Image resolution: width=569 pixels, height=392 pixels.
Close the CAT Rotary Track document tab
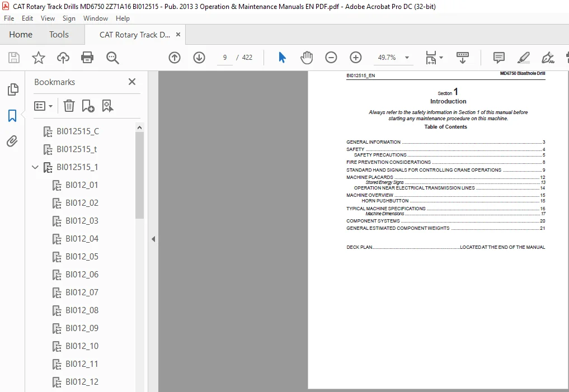[x=178, y=35]
